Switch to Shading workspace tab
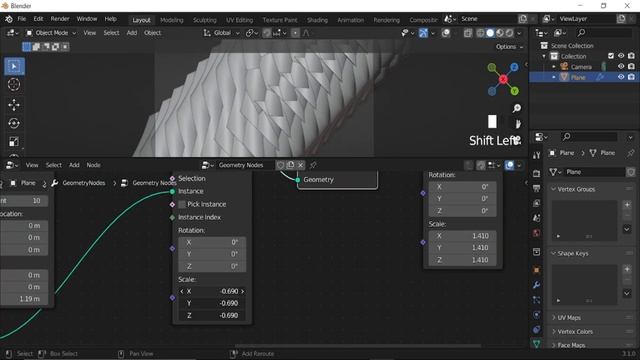Image resolution: width=640 pixels, height=360 pixels. coord(317,20)
